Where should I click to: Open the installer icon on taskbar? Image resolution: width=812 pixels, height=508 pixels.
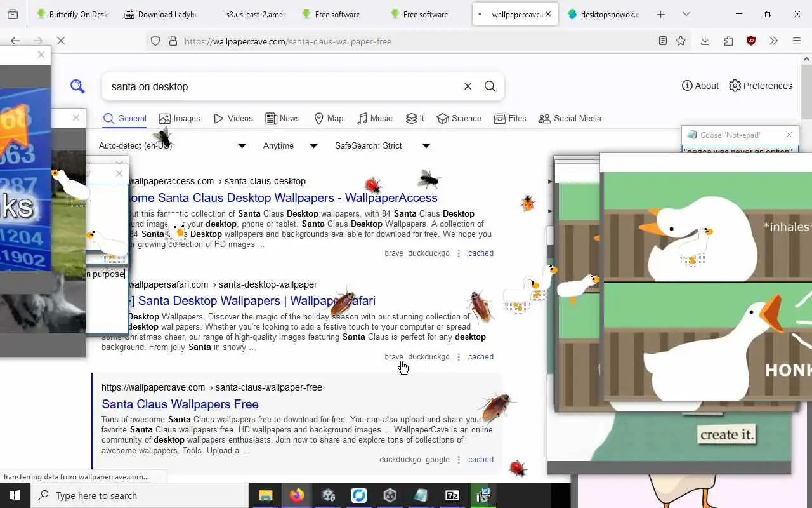click(483, 495)
